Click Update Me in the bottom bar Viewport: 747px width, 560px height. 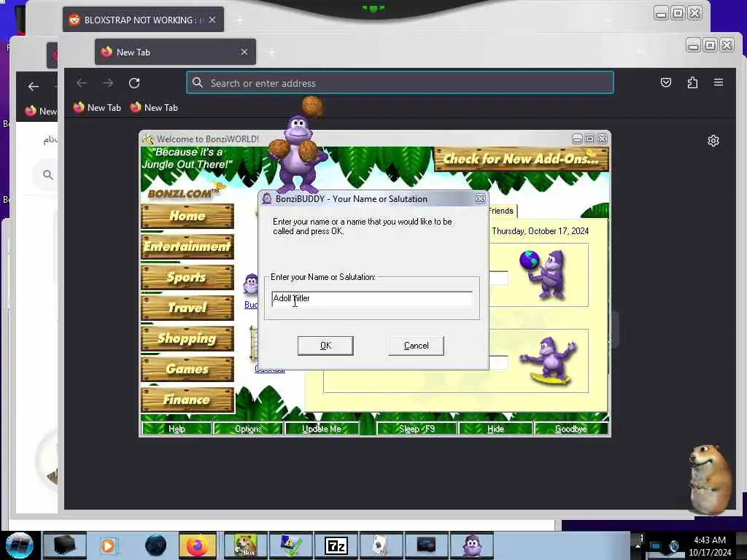322,429
